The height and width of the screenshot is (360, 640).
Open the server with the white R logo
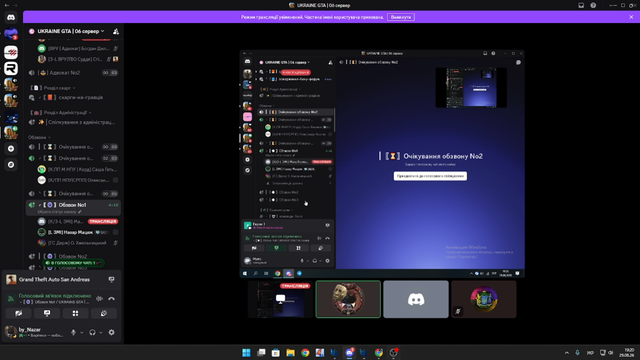pyautogui.click(x=11, y=69)
